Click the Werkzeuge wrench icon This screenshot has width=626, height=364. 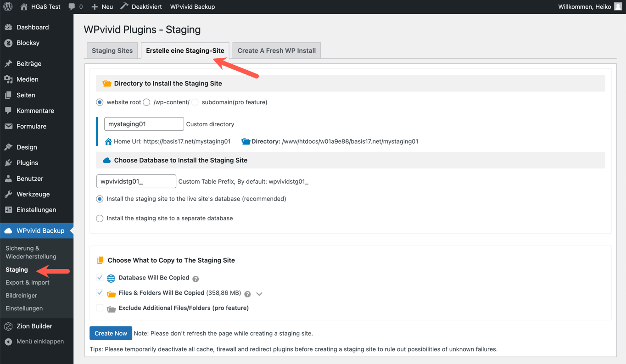click(8, 194)
